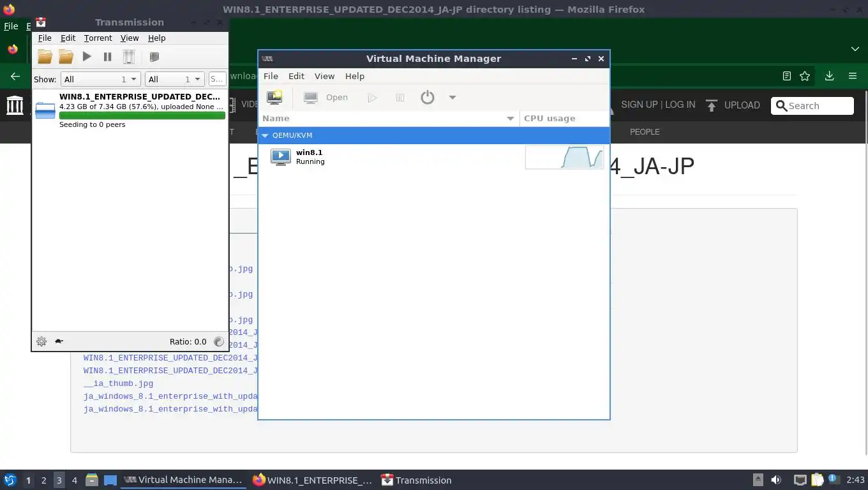Open the PEOPLE navigation item
Screen dimensions: 868x490
(x=645, y=131)
